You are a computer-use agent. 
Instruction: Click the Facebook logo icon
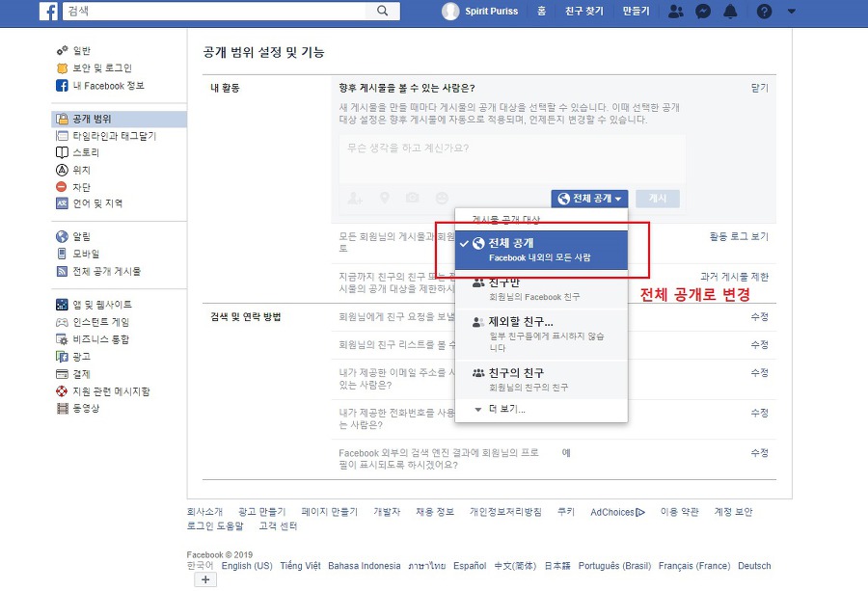click(49, 11)
